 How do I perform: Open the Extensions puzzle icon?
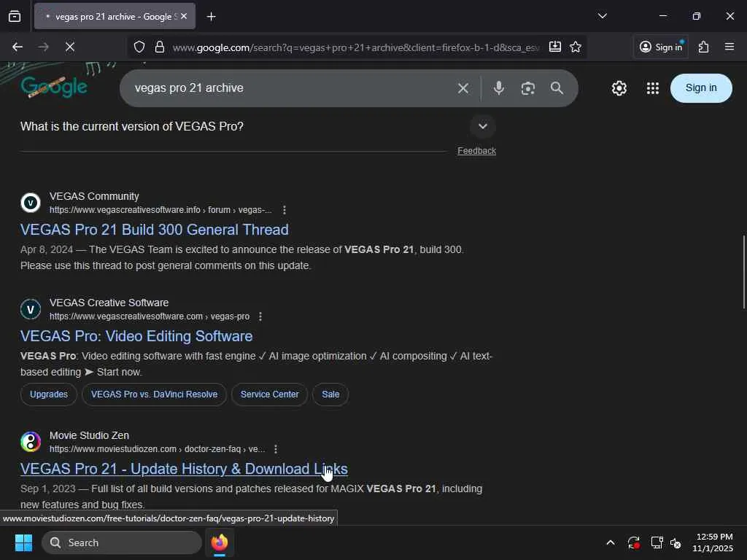(x=704, y=47)
